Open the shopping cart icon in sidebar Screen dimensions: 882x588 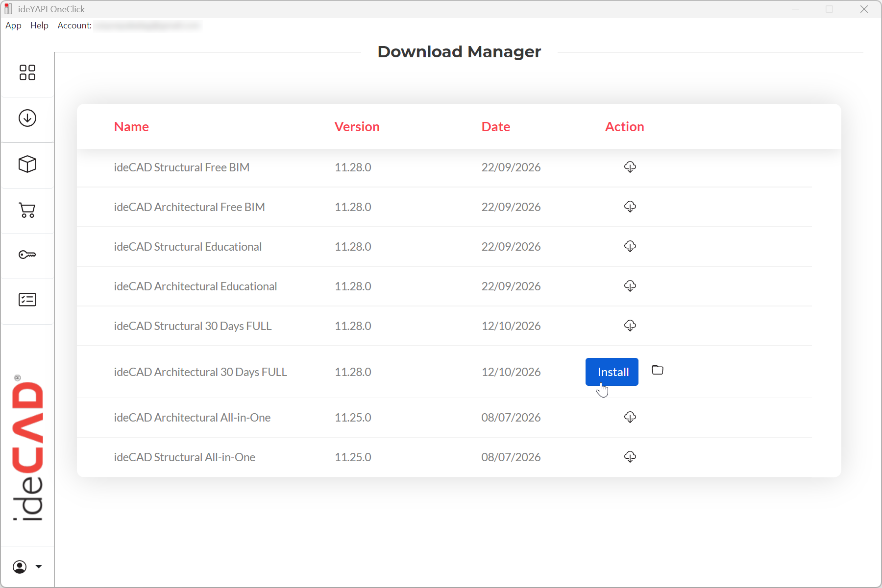(x=27, y=210)
